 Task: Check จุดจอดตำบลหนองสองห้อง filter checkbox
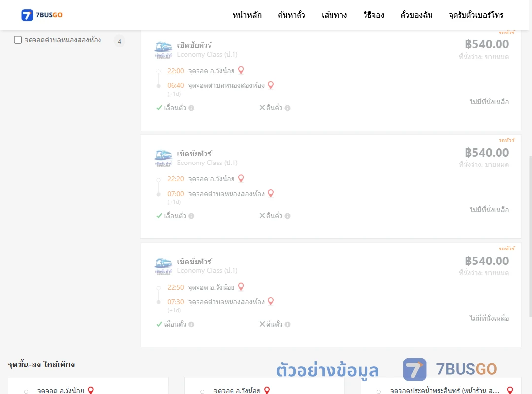pos(18,40)
